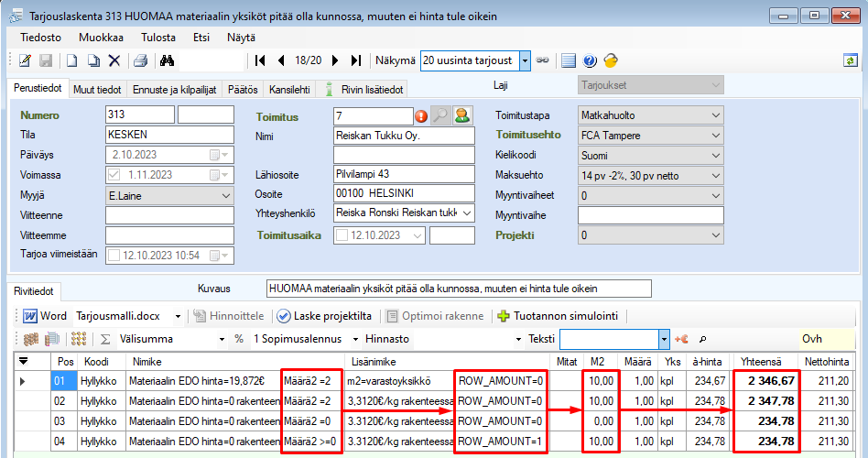This screenshot has height=458, width=868.
Task: Open the Näkymä view dropdown
Action: [x=525, y=60]
